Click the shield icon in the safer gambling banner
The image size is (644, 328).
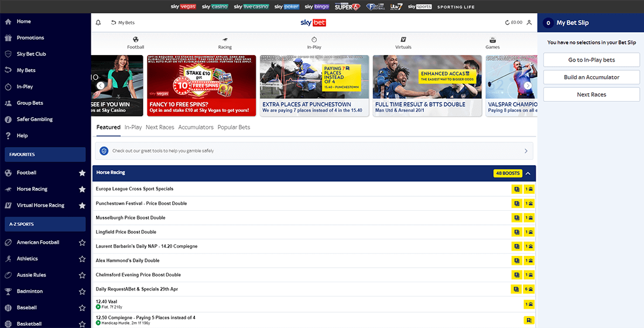tap(104, 151)
